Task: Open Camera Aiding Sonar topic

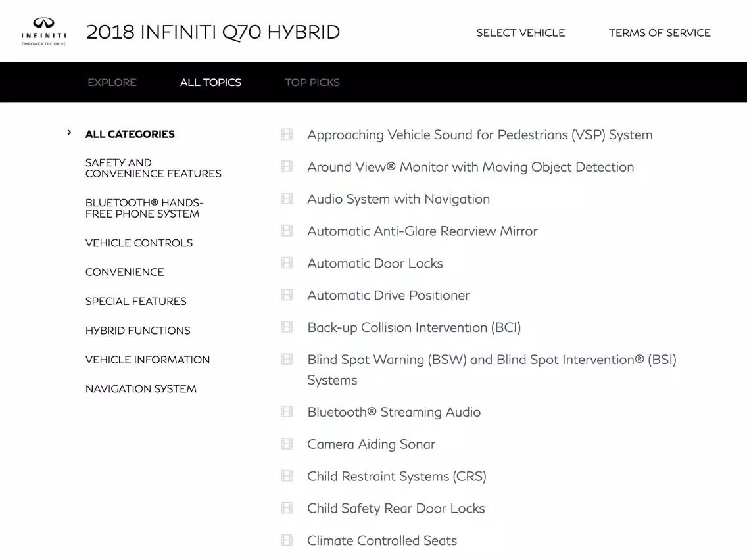Action: point(371,444)
